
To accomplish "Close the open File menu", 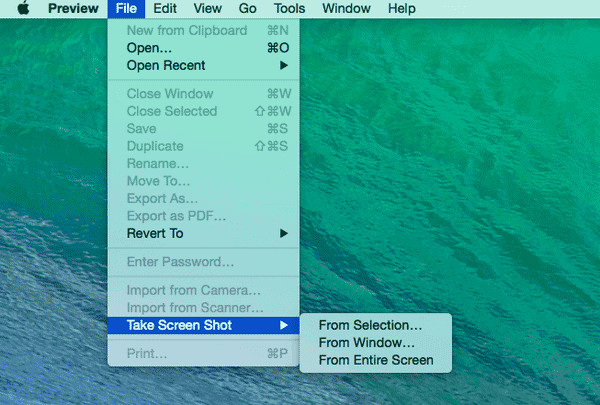I will [125, 8].
